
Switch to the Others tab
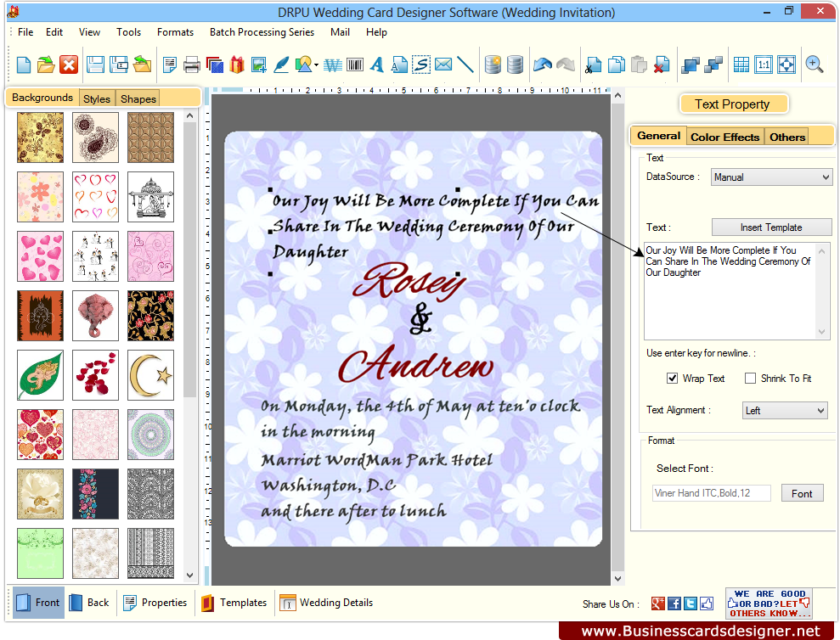[x=787, y=138]
